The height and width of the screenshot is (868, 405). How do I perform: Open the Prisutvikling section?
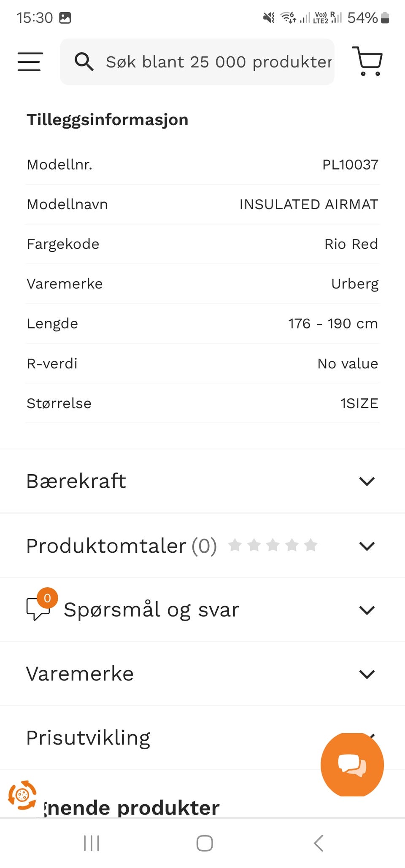pyautogui.click(x=202, y=738)
